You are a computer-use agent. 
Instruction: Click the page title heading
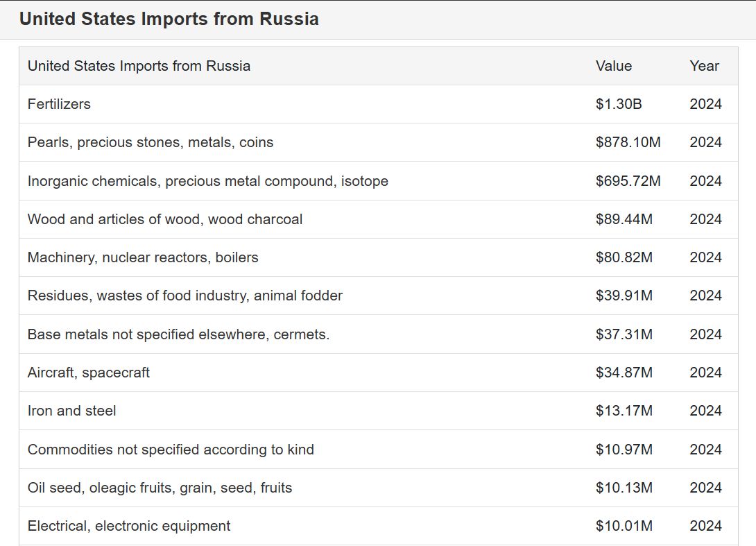pos(169,19)
